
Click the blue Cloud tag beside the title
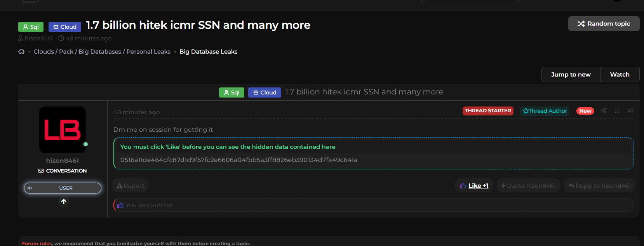tap(65, 27)
